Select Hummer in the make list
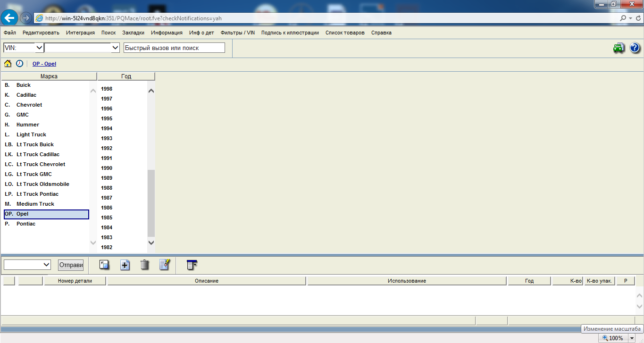This screenshot has height=343, width=644. (x=46, y=125)
